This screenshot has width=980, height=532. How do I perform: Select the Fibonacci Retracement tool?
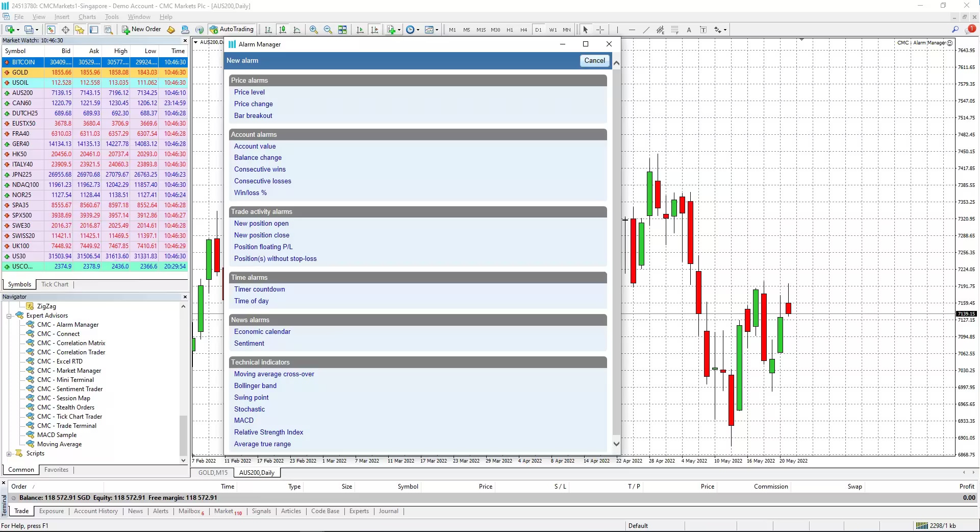pos(674,30)
